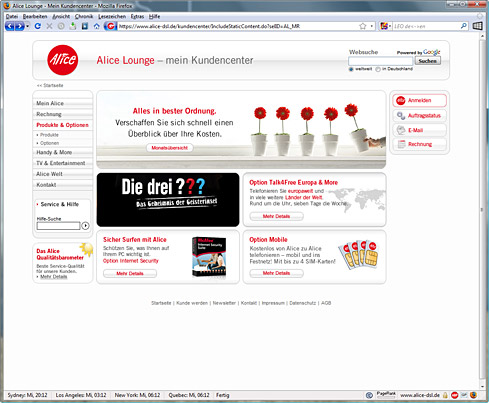Select the weltweit radio option
Screen dimensions: 489x403
tap(351, 69)
